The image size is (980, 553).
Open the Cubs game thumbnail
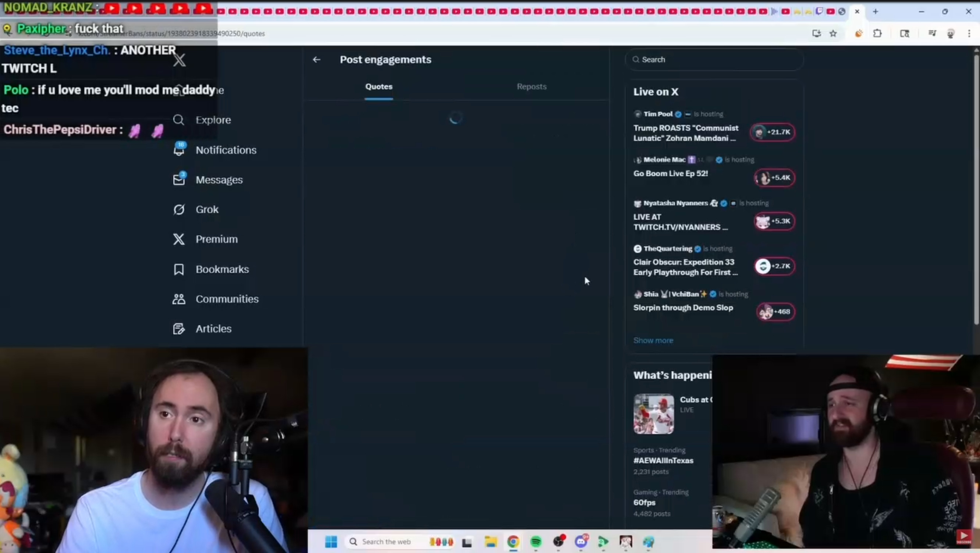(x=654, y=414)
